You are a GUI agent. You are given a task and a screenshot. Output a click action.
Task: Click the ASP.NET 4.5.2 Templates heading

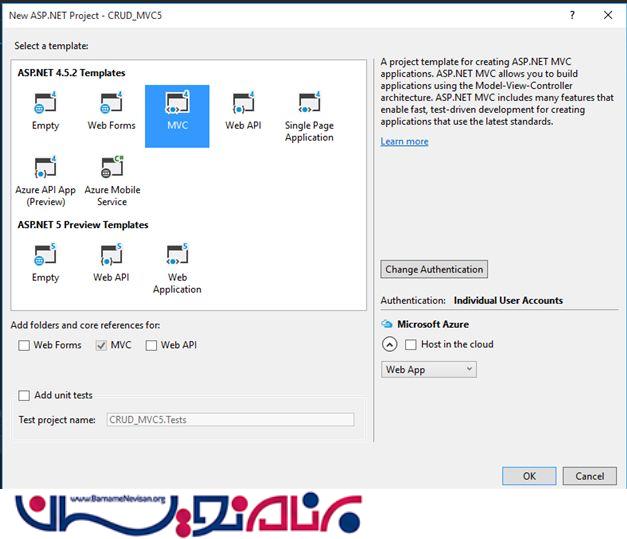click(x=71, y=73)
